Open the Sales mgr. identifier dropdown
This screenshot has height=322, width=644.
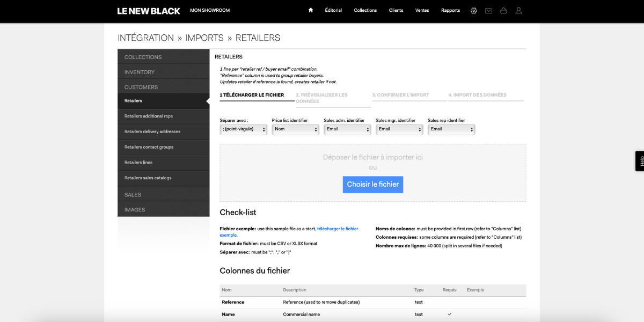click(400, 129)
